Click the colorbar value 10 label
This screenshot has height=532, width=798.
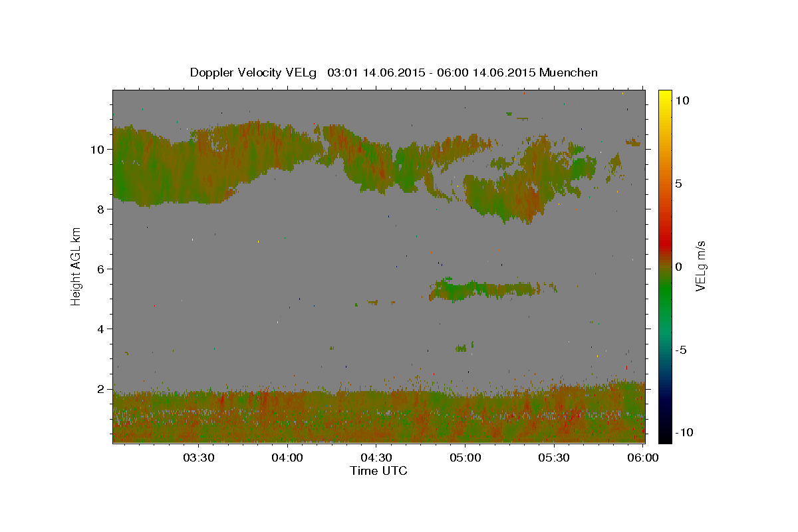[682, 100]
